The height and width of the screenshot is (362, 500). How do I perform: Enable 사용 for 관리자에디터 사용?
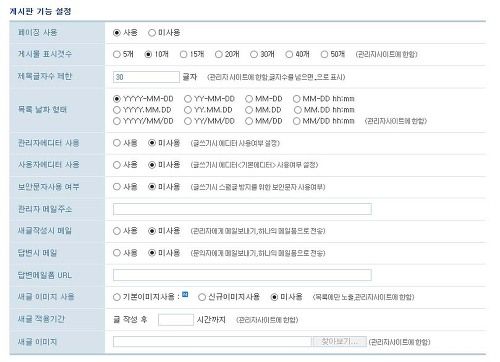point(117,143)
